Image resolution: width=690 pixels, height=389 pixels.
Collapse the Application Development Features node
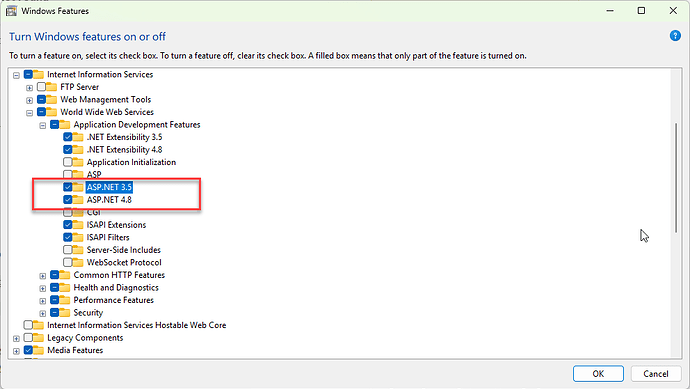[43, 125]
